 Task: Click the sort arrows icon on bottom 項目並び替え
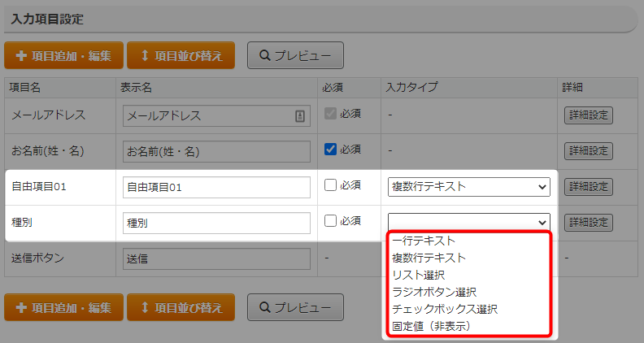(145, 307)
